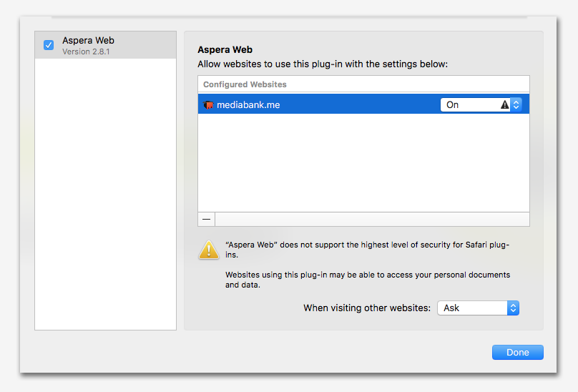
Task: Click the yellow security warning icon
Action: (x=209, y=250)
